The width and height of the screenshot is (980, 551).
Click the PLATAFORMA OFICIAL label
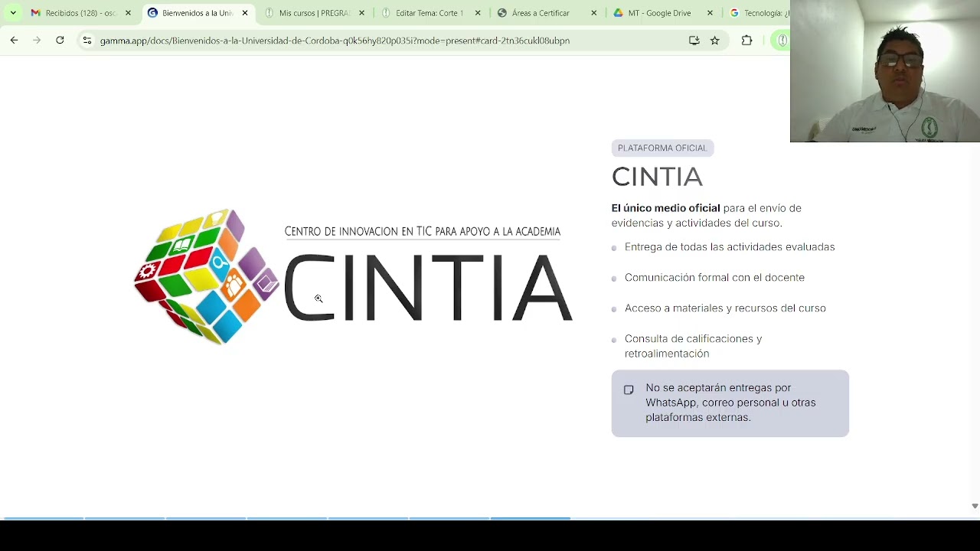pyautogui.click(x=662, y=148)
